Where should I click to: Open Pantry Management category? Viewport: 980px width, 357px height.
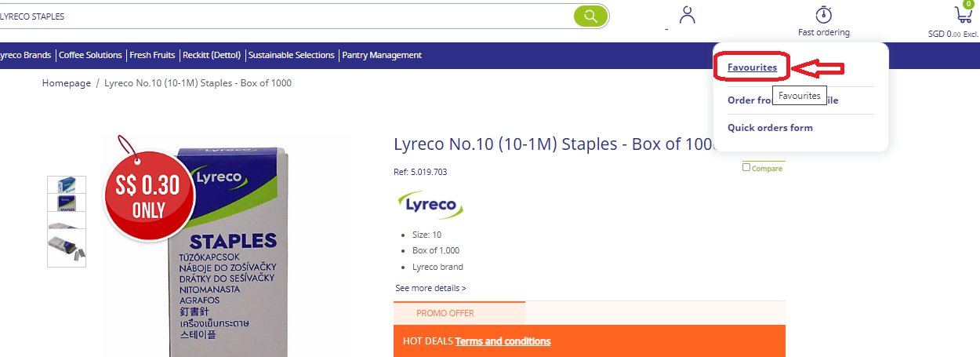(x=382, y=55)
